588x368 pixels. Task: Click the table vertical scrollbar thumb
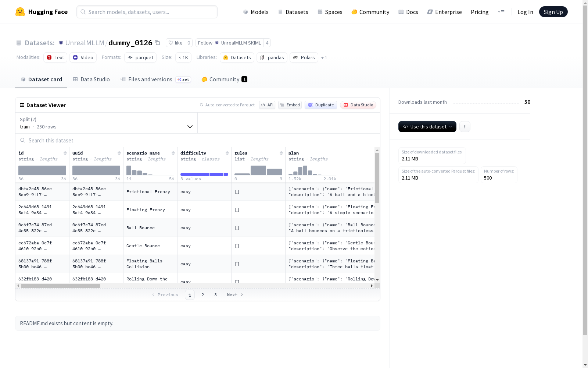pyautogui.click(x=377, y=178)
